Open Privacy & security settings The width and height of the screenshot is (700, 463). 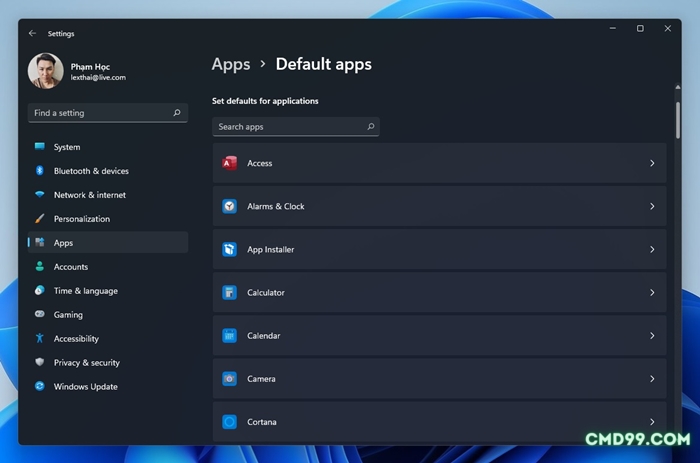tap(108, 363)
